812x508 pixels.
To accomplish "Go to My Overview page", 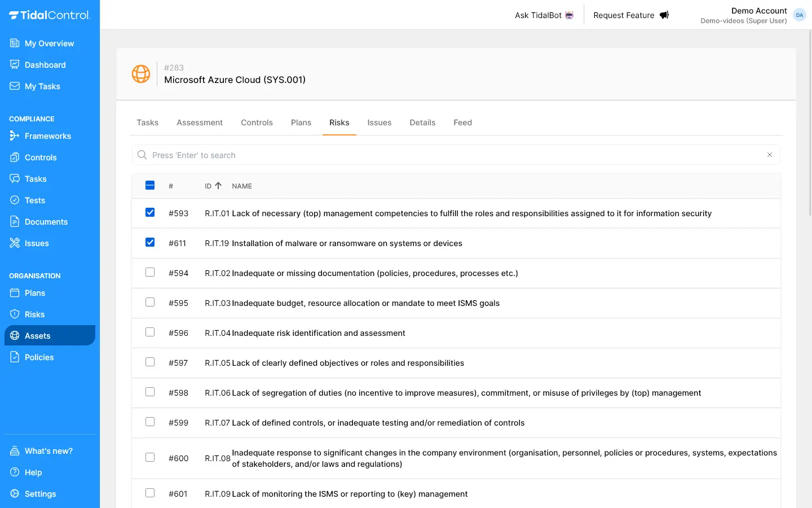I will (49, 43).
